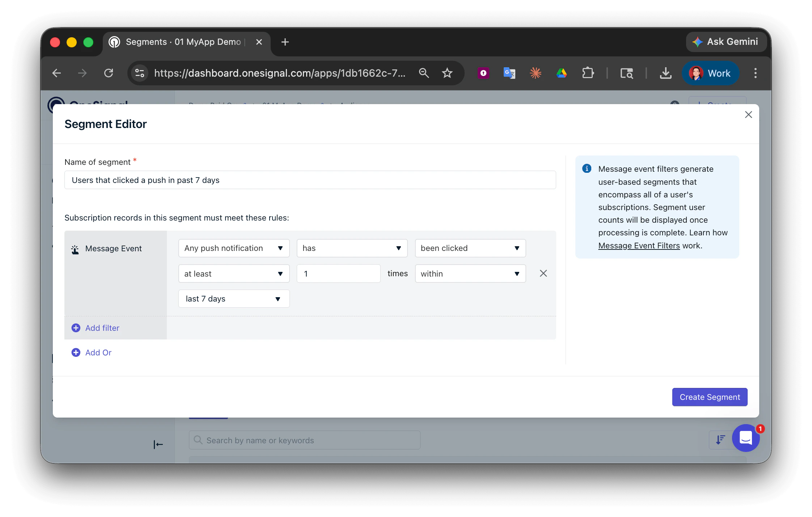Image resolution: width=812 pixels, height=517 pixels.
Task: Open the 'last 7 days' timeframe dropdown
Action: click(x=234, y=299)
